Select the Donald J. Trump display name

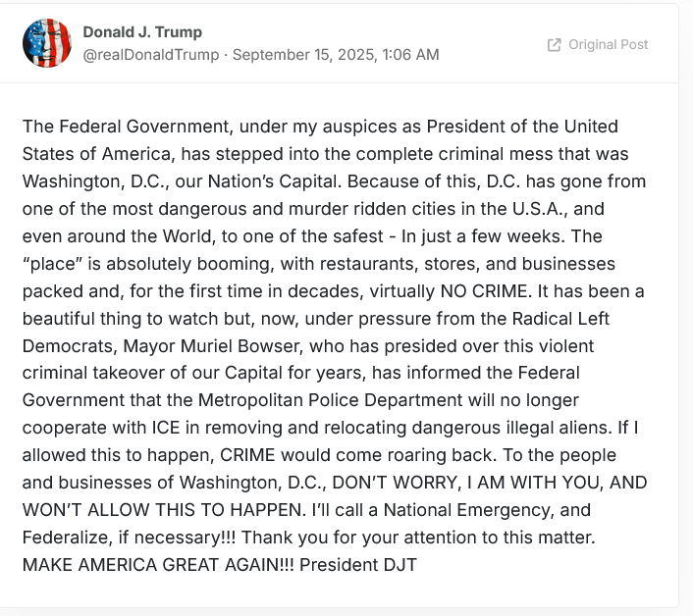point(142,31)
